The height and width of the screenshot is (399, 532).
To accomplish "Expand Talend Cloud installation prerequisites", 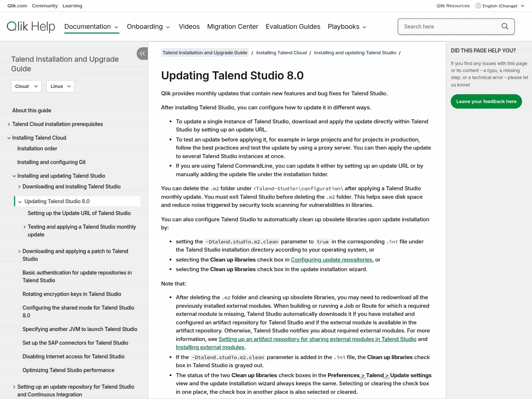I will (x=9, y=124).
